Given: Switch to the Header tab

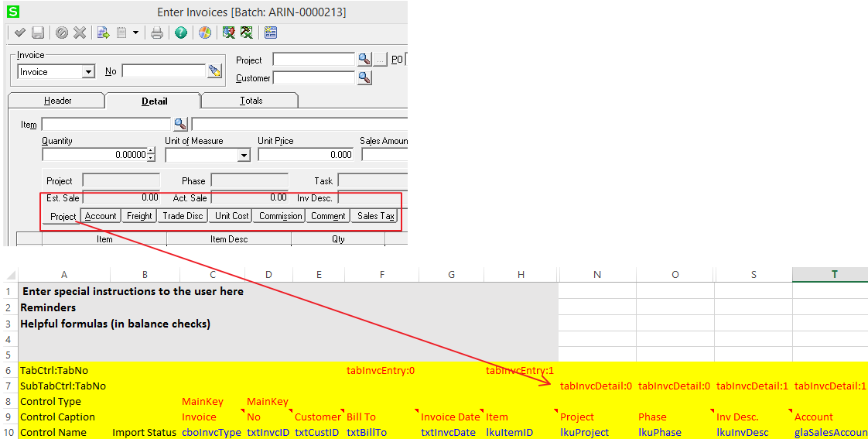Looking at the screenshot, I should (x=57, y=101).
